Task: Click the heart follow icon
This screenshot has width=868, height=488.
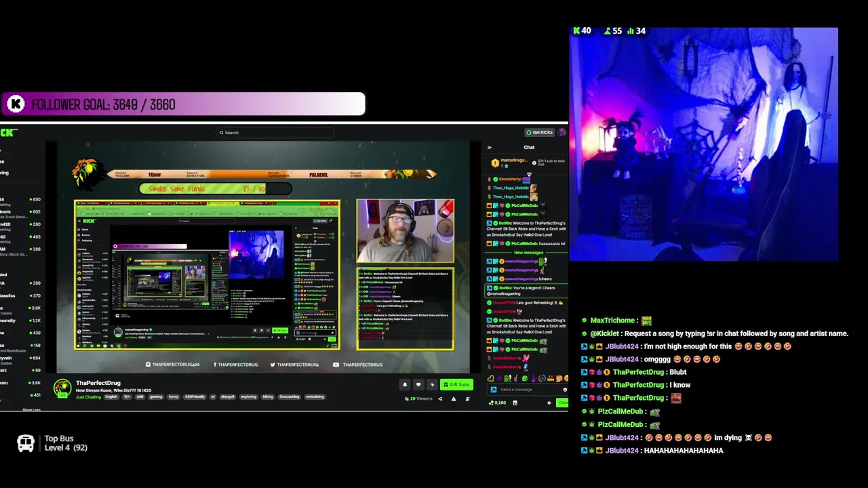Action: [x=418, y=384]
